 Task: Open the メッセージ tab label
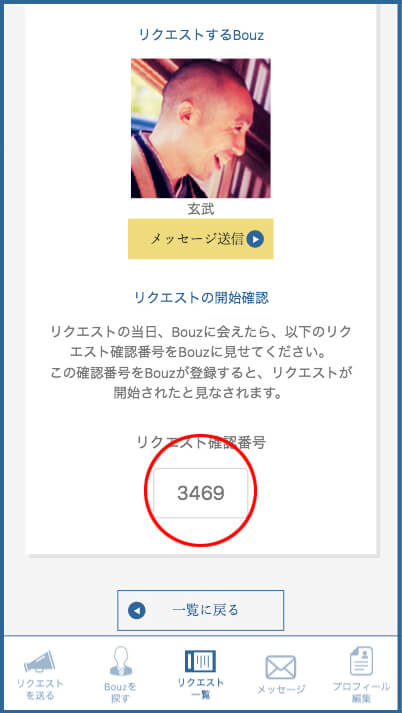(281, 689)
